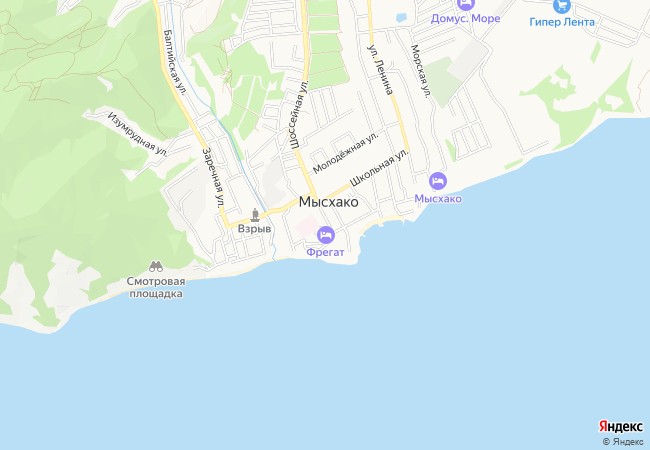The image size is (650, 450).
Task: Click the © Яндекс copyright text
Action: [x=623, y=442]
